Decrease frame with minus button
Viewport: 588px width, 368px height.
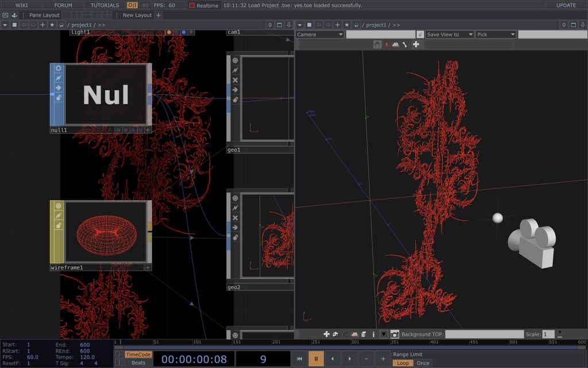366,359
